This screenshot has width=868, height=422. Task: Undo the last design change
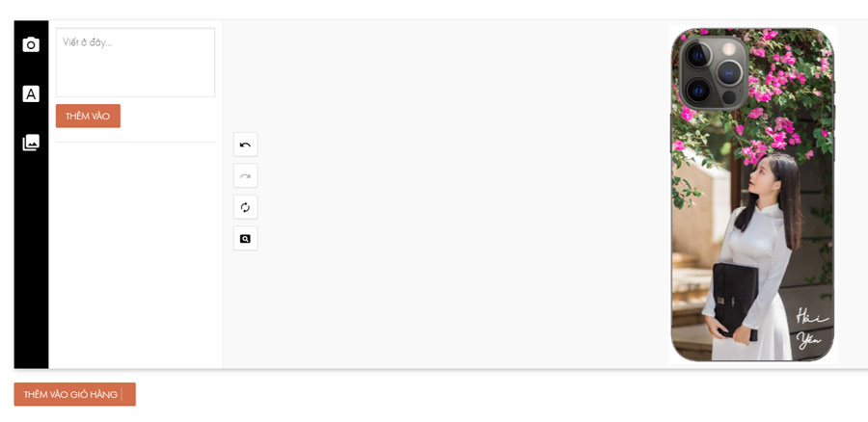pyautogui.click(x=245, y=145)
